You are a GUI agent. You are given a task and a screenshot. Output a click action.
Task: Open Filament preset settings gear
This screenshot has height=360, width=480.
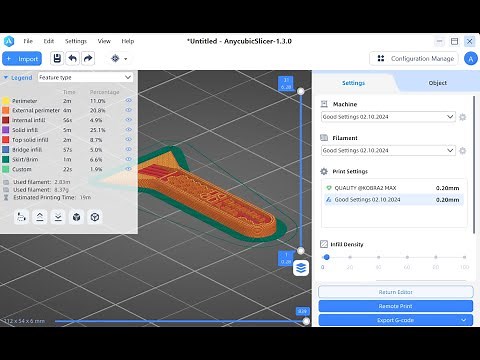(462, 151)
